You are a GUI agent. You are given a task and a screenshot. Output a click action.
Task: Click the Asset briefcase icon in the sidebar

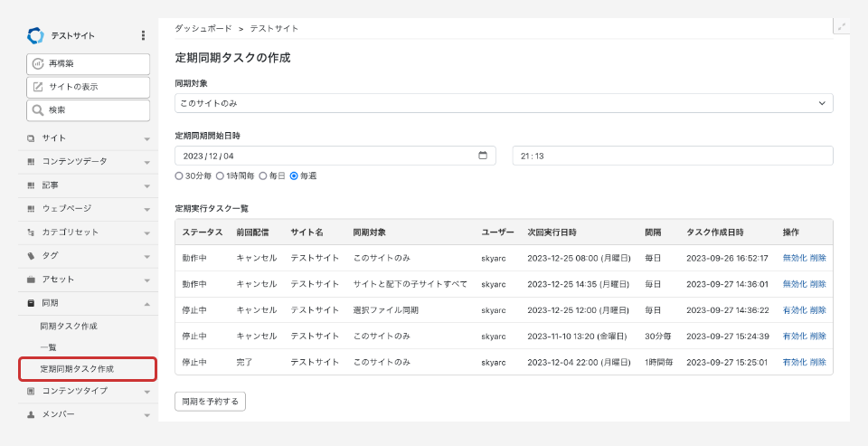(31, 280)
